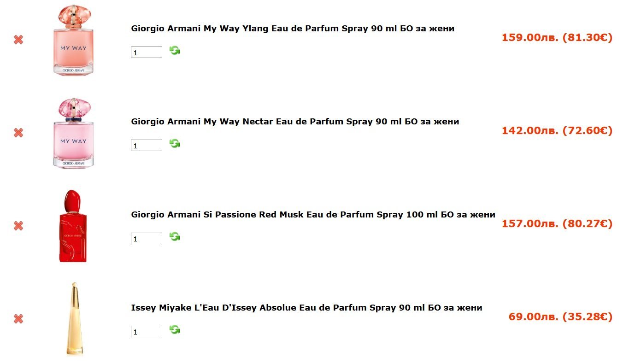Remove My Way Nectar from cart
This screenshot has height=364, width=635.
[18, 133]
